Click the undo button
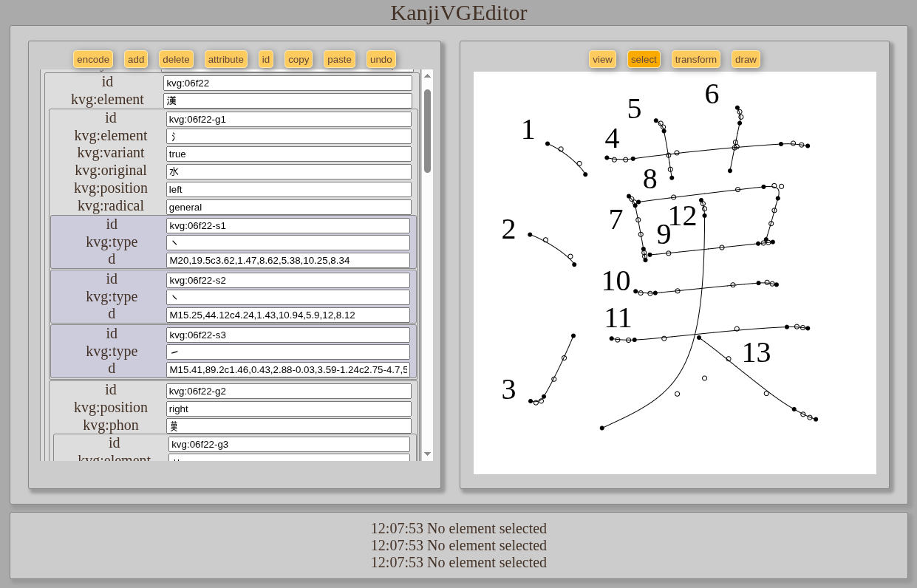The width and height of the screenshot is (917, 588). pyautogui.click(x=381, y=59)
